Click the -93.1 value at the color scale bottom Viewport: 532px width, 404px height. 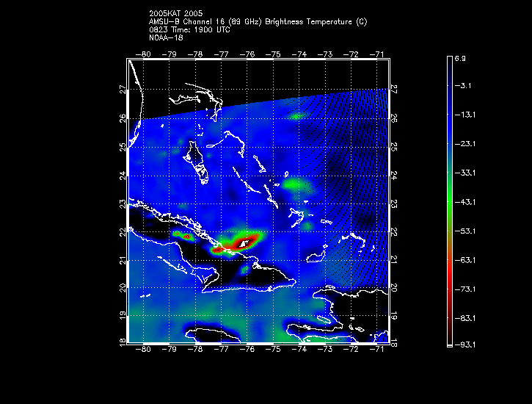coord(468,345)
